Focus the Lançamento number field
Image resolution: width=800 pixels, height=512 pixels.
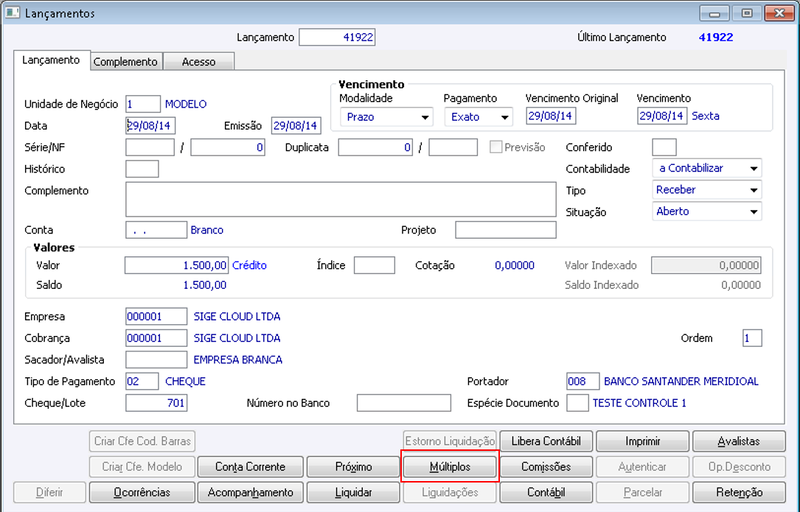pos(337,37)
